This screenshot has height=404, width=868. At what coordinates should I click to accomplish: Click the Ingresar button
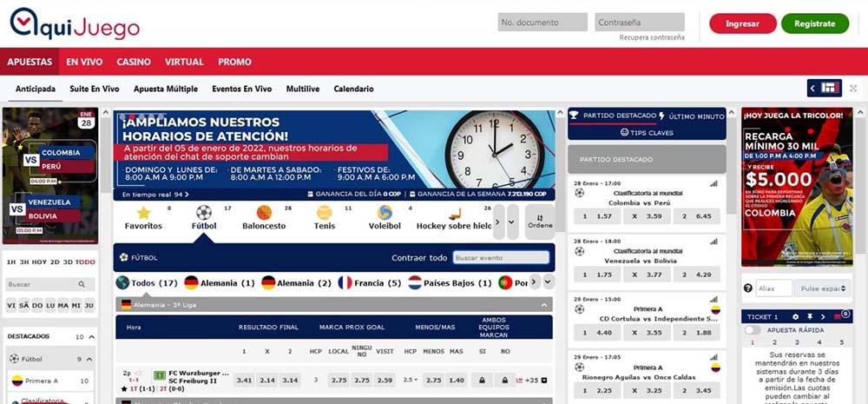[743, 23]
